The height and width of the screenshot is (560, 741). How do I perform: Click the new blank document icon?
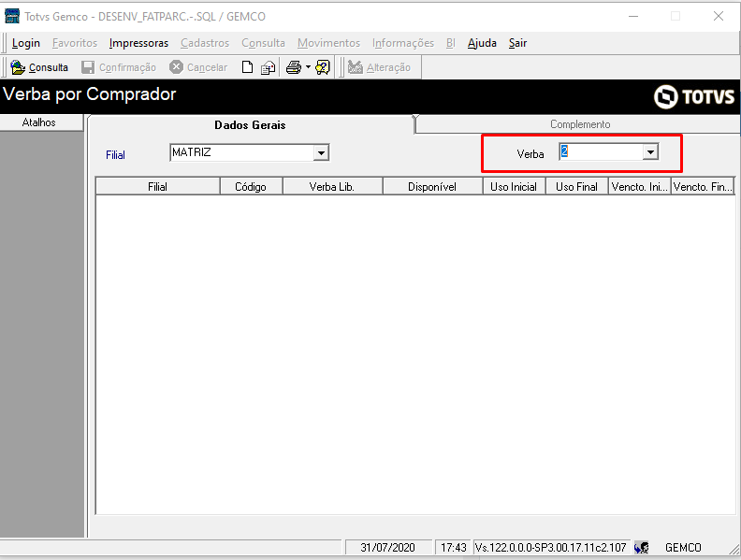pyautogui.click(x=247, y=67)
